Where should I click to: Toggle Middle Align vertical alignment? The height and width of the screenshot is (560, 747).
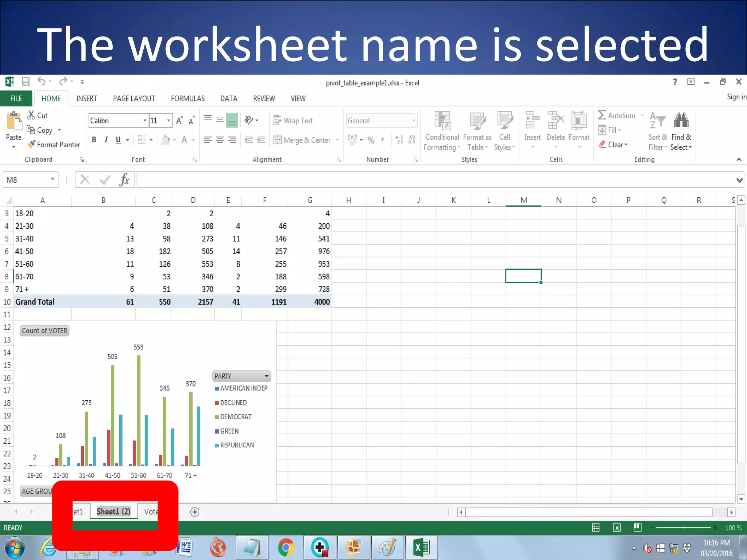220,120
